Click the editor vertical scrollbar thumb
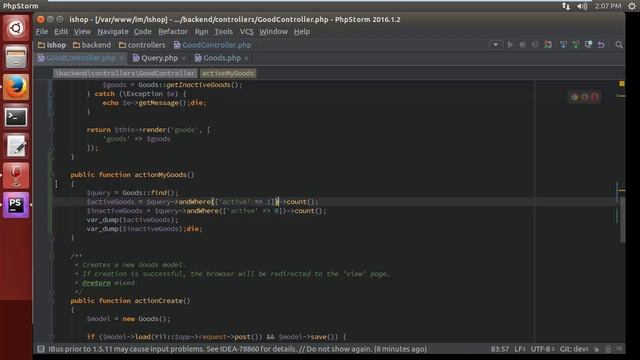The height and width of the screenshot is (360, 640). (622, 219)
